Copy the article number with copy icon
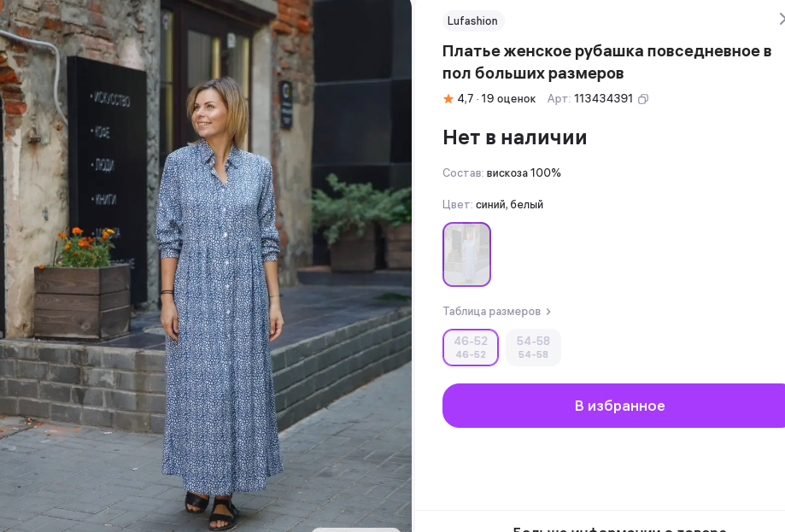The height and width of the screenshot is (532, 785). click(643, 99)
